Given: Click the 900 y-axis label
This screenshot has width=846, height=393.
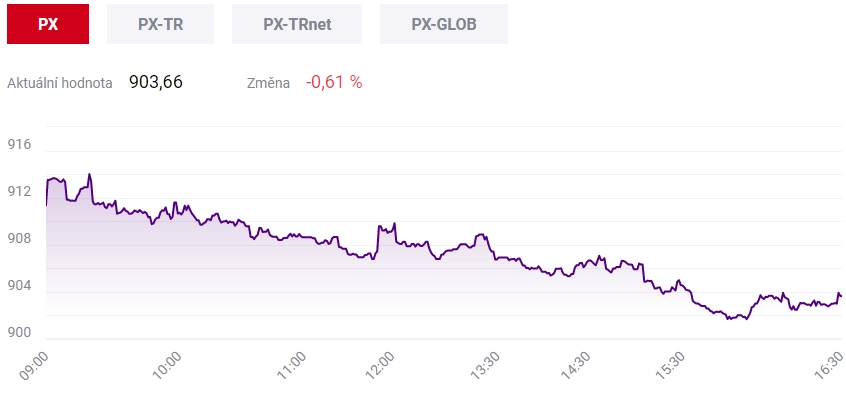Looking at the screenshot, I should [x=19, y=333].
